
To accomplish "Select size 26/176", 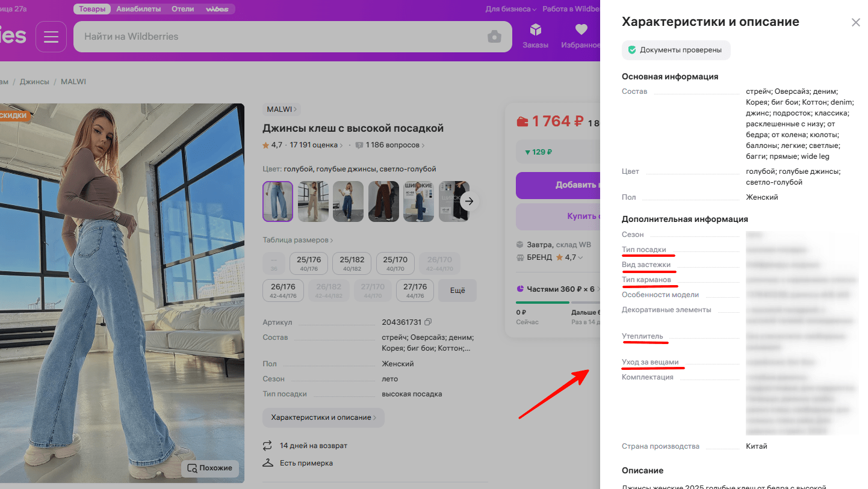I will click(283, 291).
